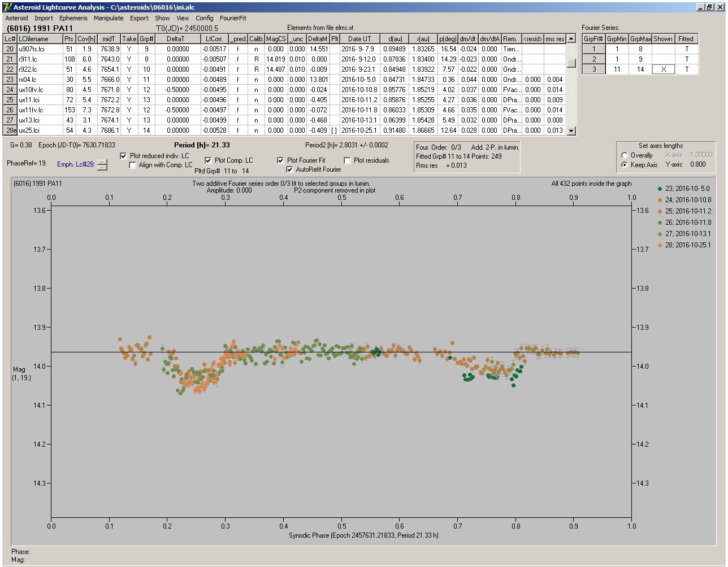Click the lightcurve table scrollbar thumb

pos(571,63)
